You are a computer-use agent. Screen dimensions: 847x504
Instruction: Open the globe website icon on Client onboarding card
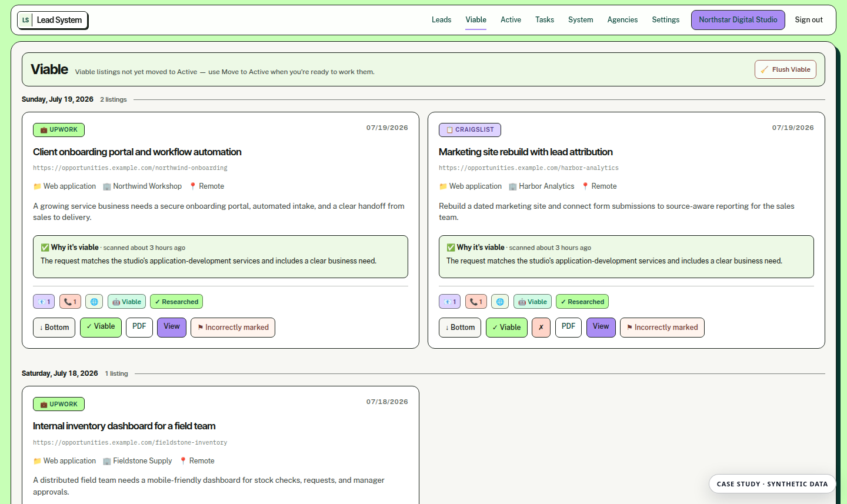pos(94,302)
